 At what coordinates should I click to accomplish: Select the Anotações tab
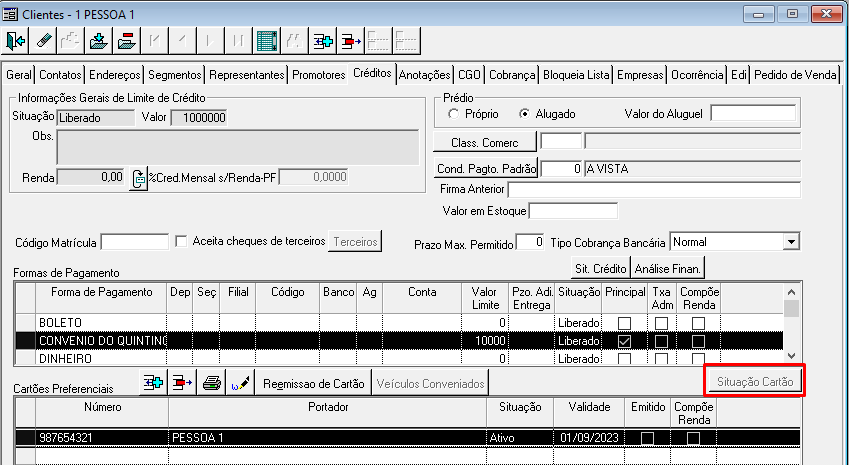(x=424, y=75)
